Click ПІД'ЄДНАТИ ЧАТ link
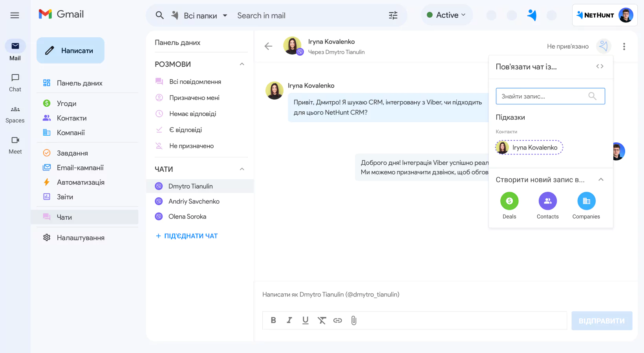 pyautogui.click(x=187, y=236)
